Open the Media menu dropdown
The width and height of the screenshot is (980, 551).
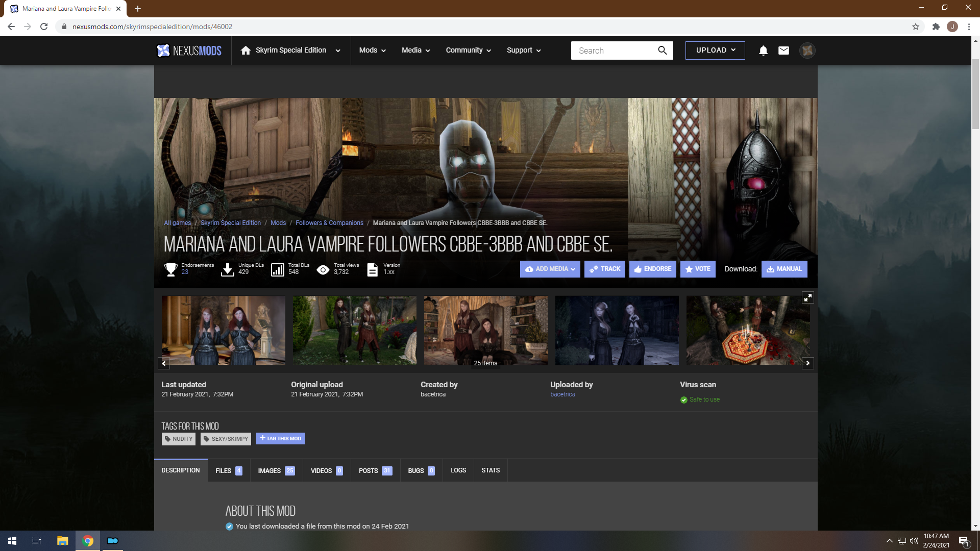415,51
